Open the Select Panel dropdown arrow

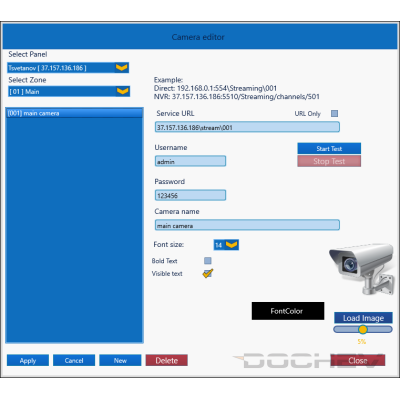122,68
